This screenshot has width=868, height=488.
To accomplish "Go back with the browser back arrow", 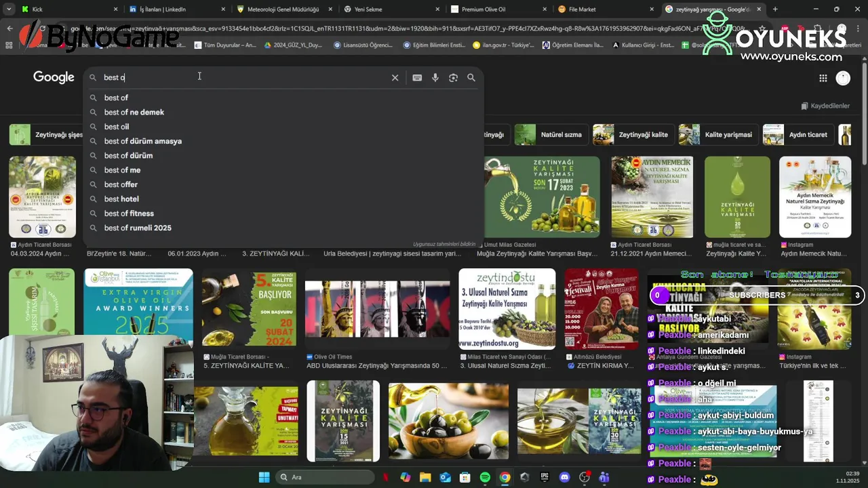I will 9,28.
